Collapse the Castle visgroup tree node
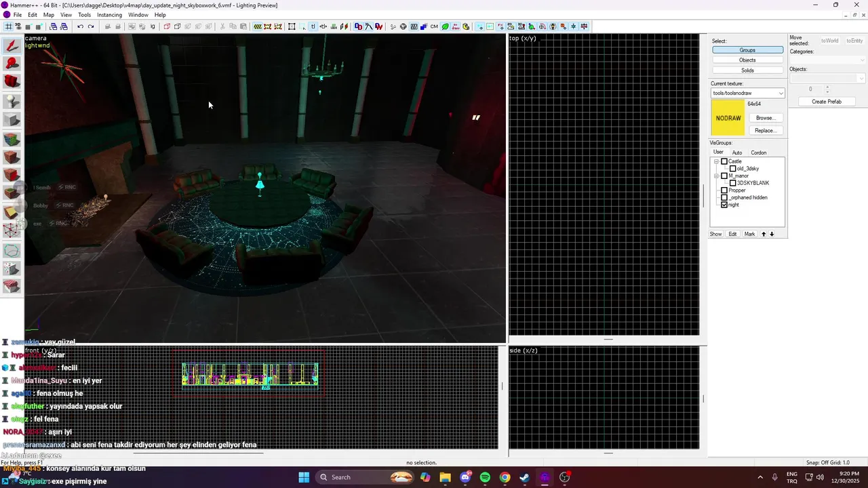 tap(716, 161)
